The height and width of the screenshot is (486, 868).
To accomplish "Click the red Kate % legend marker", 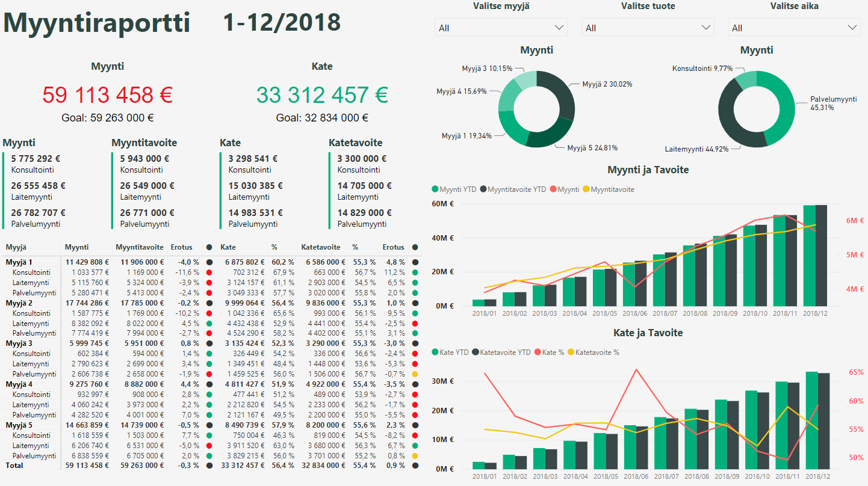I will tap(538, 352).
